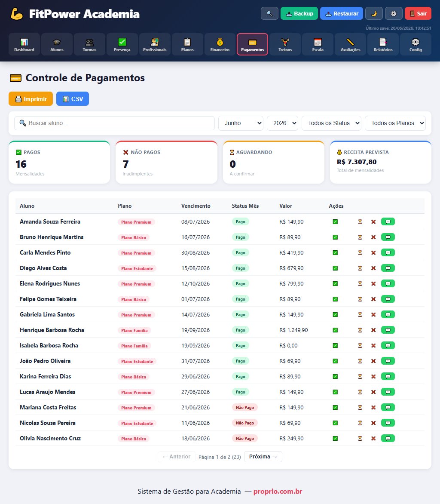Screen dimensions: 440x504
Task: Open settings via the header gear icon
Action: [394, 13]
